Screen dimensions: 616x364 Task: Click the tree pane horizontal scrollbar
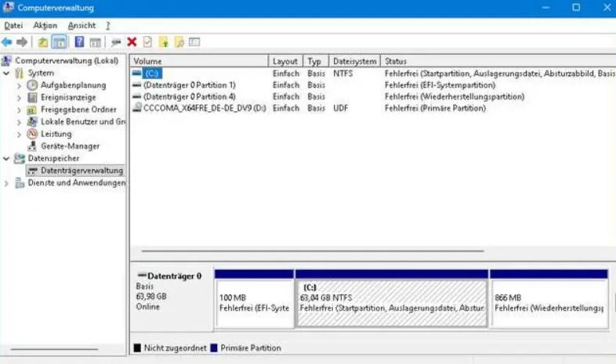(x=54, y=348)
